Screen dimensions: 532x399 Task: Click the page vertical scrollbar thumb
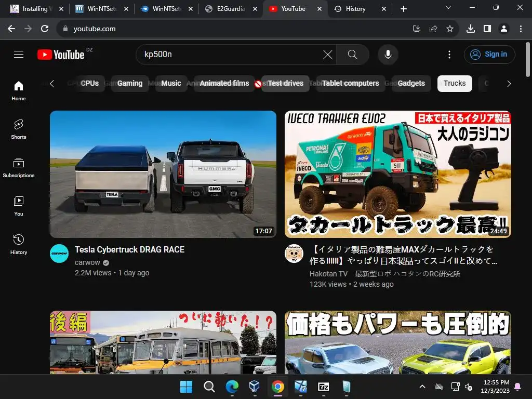click(528, 59)
